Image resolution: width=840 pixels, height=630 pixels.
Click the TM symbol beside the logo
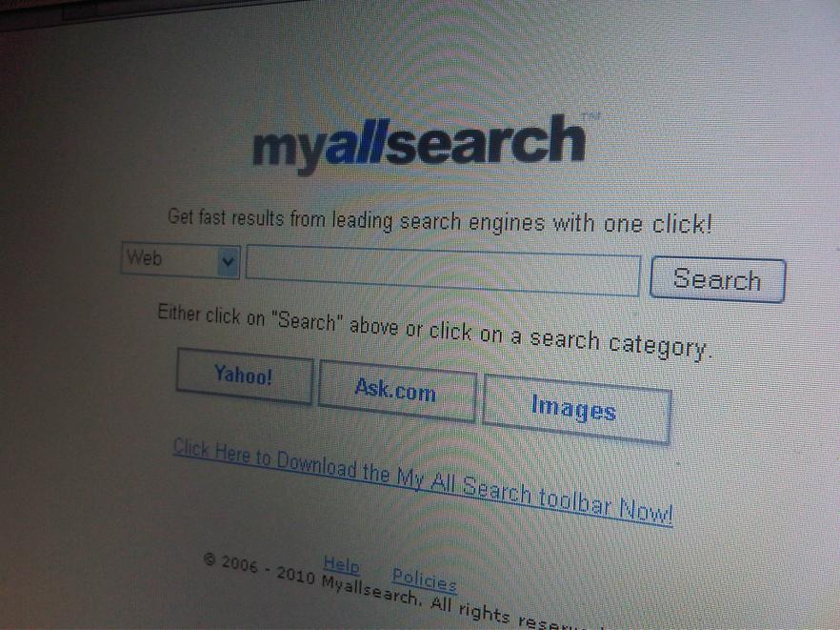pos(590,116)
